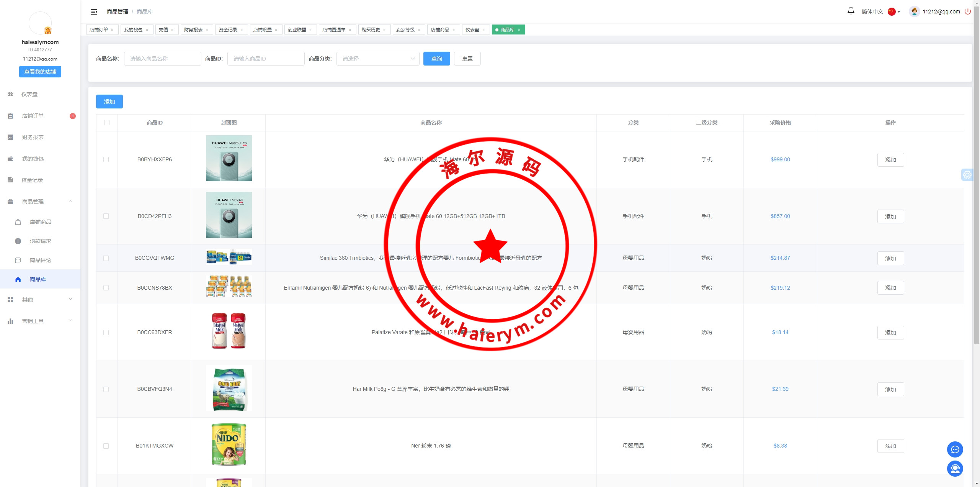
Task: Click the user avatar next to 11212@qq.com
Action: click(x=914, y=11)
